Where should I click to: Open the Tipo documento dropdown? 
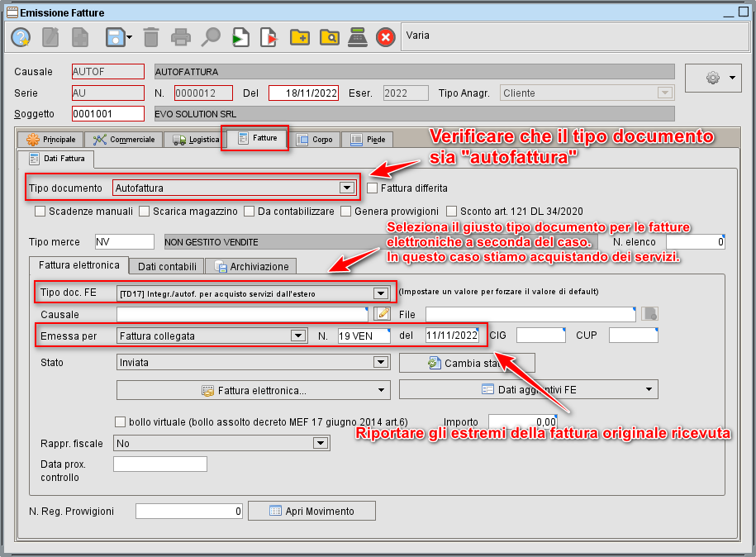pos(348,188)
